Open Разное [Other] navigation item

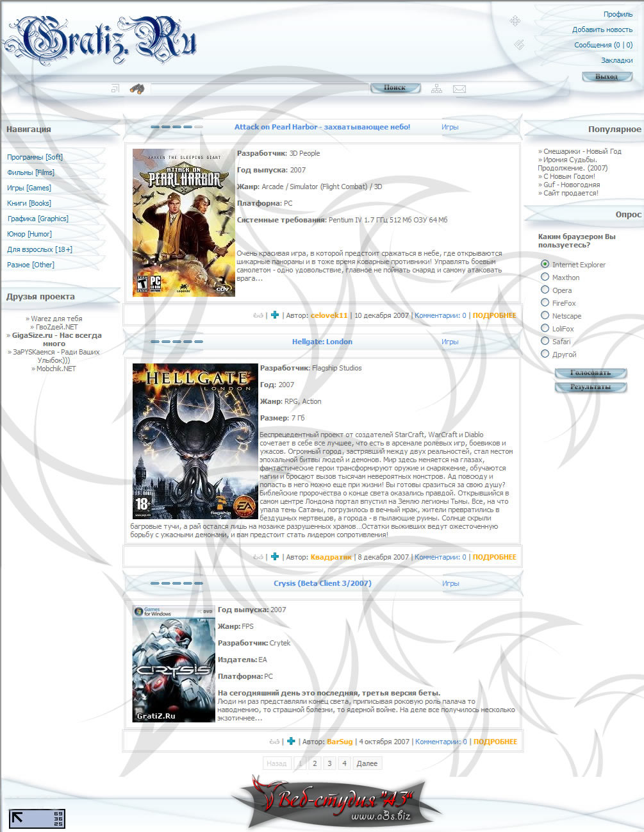(x=31, y=265)
